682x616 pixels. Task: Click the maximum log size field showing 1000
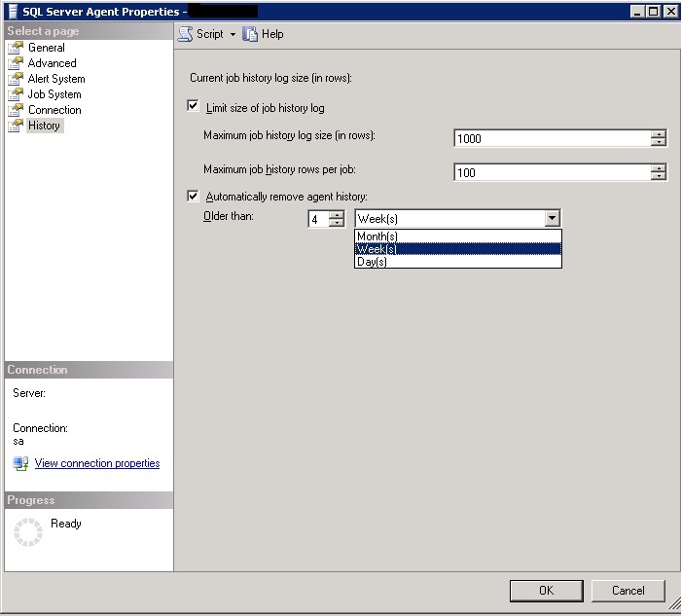553,138
